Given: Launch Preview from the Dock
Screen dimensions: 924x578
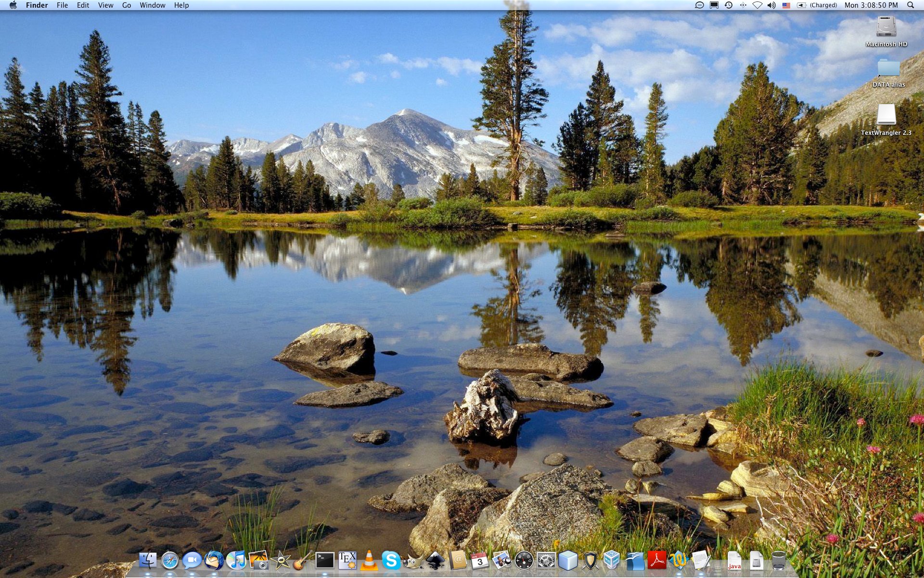Looking at the screenshot, I should click(502, 561).
